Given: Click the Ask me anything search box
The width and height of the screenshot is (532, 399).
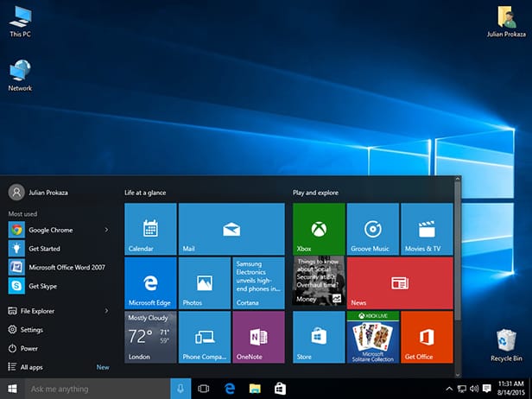Looking at the screenshot, I should click(x=98, y=389).
